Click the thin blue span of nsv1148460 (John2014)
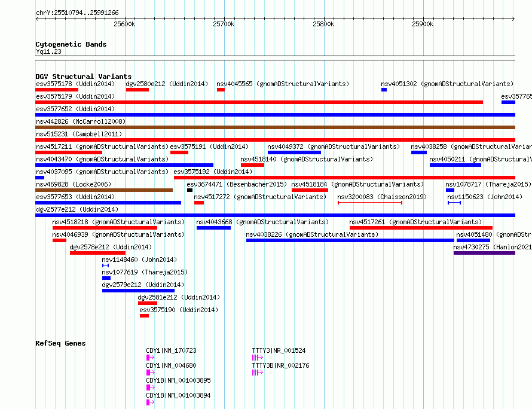Image resolution: width=532 pixels, height=409 pixels. point(106,265)
